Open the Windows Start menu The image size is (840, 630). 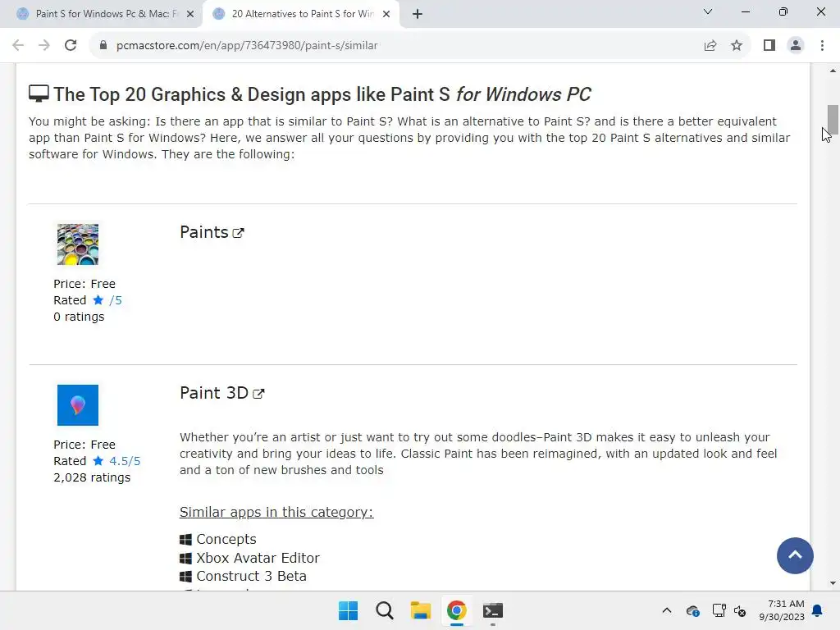(x=348, y=610)
